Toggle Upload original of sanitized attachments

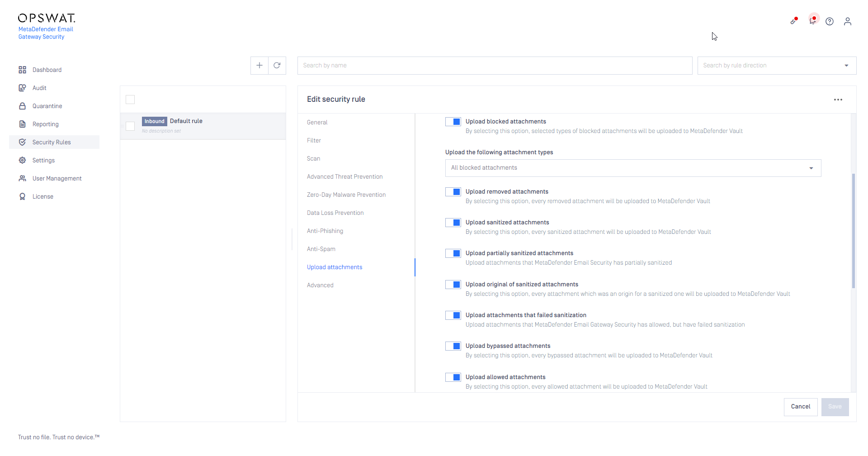tap(453, 285)
